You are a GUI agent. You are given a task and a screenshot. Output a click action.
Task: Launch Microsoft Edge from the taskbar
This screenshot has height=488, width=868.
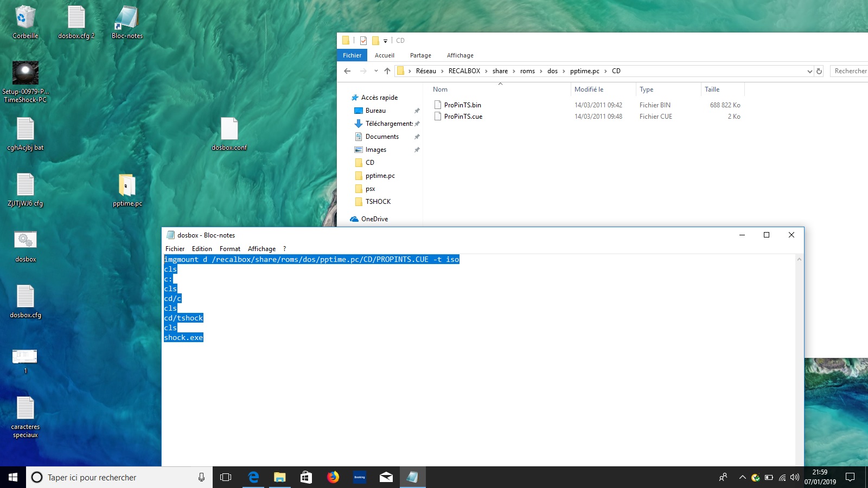(253, 477)
